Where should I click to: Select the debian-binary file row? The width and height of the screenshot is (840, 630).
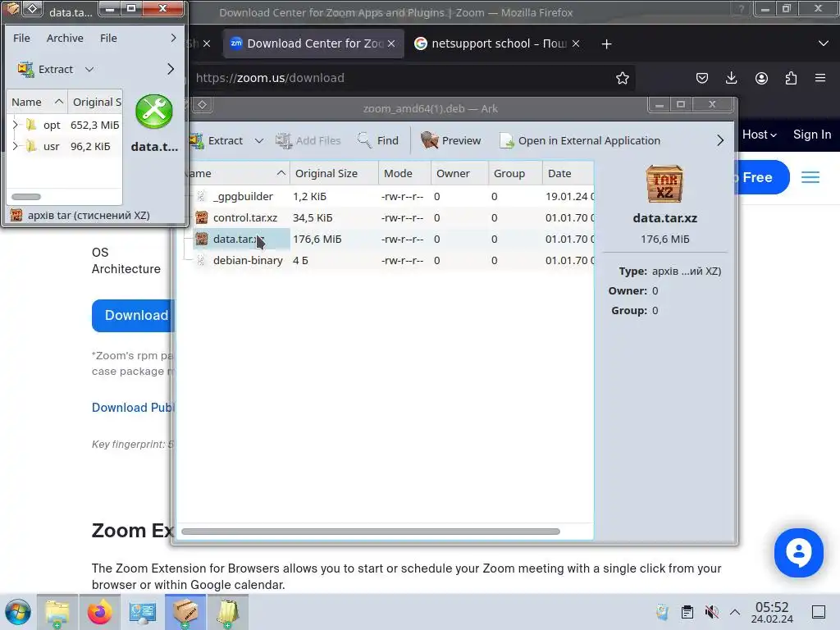388,260
